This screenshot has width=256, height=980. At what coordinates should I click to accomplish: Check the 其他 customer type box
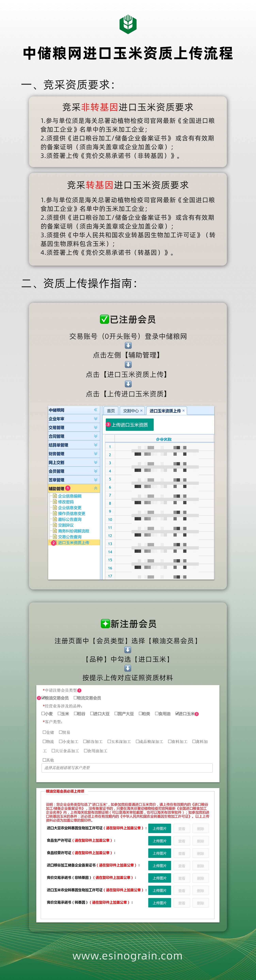coord(44,760)
